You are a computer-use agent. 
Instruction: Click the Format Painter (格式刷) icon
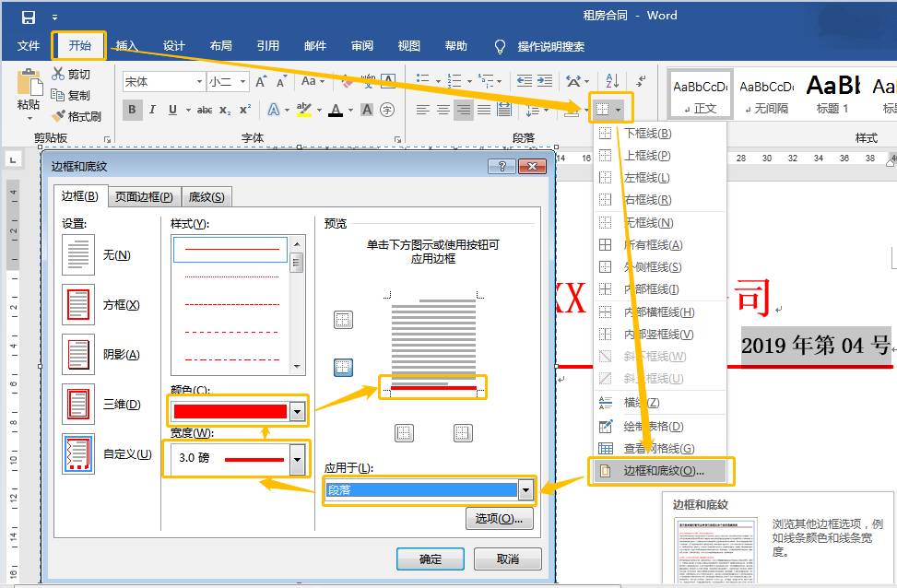click(x=59, y=116)
